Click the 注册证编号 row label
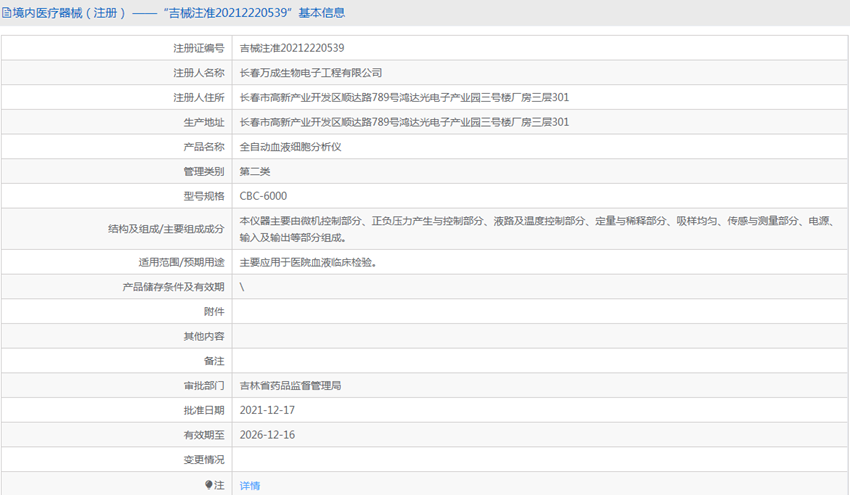Screen dimensions: 850x495 click(199, 48)
